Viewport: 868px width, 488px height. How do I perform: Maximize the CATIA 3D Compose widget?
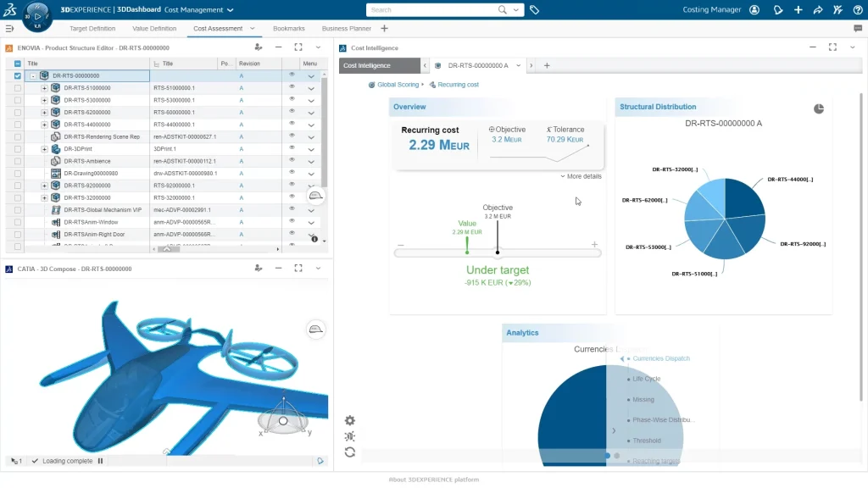(298, 268)
